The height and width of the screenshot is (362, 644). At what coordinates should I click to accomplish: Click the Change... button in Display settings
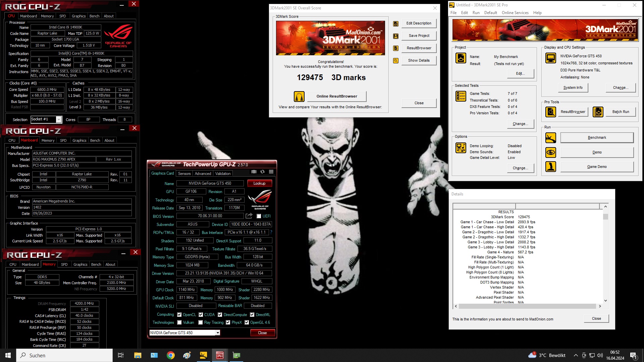tap(621, 87)
